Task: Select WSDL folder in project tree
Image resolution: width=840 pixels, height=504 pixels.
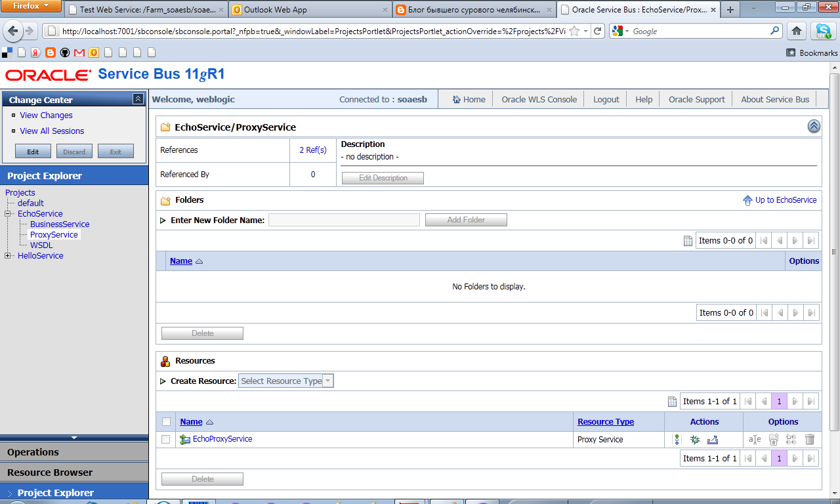Action: pyautogui.click(x=41, y=245)
